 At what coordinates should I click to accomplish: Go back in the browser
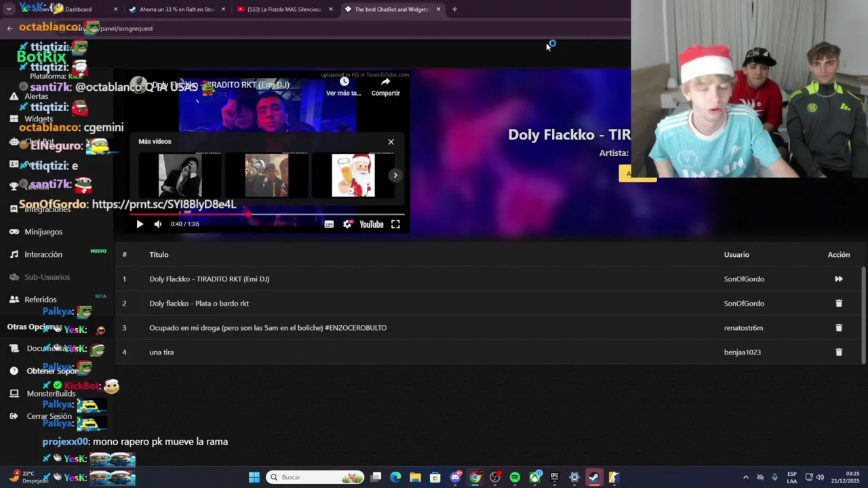9,28
